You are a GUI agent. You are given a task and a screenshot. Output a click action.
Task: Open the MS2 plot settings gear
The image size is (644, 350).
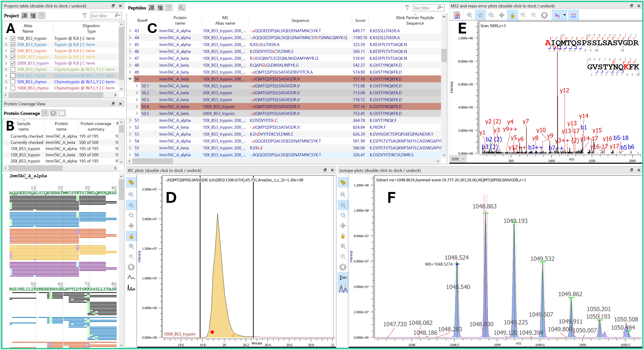tap(544, 15)
